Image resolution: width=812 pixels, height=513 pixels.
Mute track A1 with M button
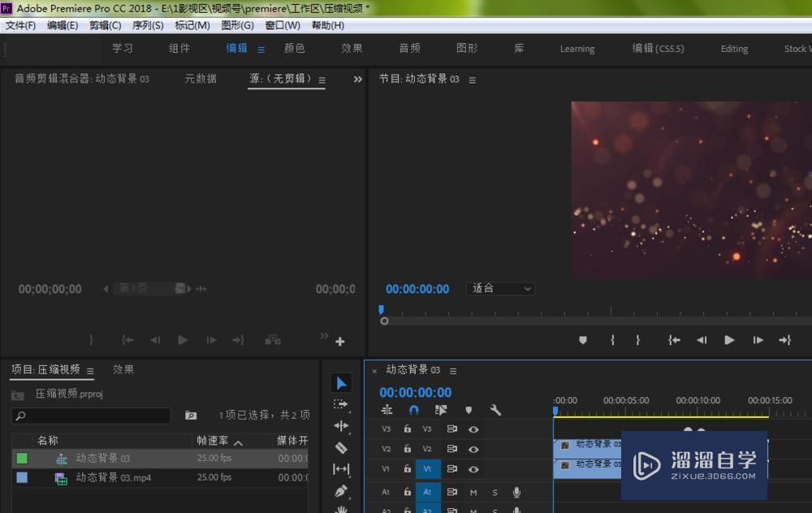(473, 492)
